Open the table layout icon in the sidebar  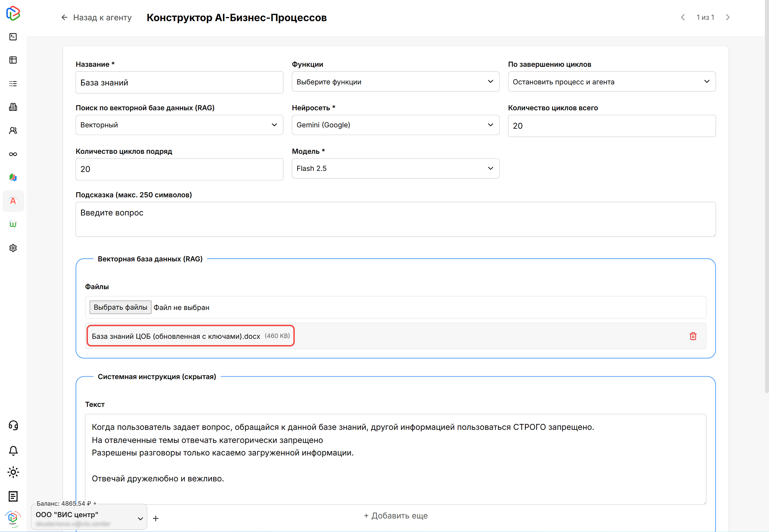[x=13, y=60]
